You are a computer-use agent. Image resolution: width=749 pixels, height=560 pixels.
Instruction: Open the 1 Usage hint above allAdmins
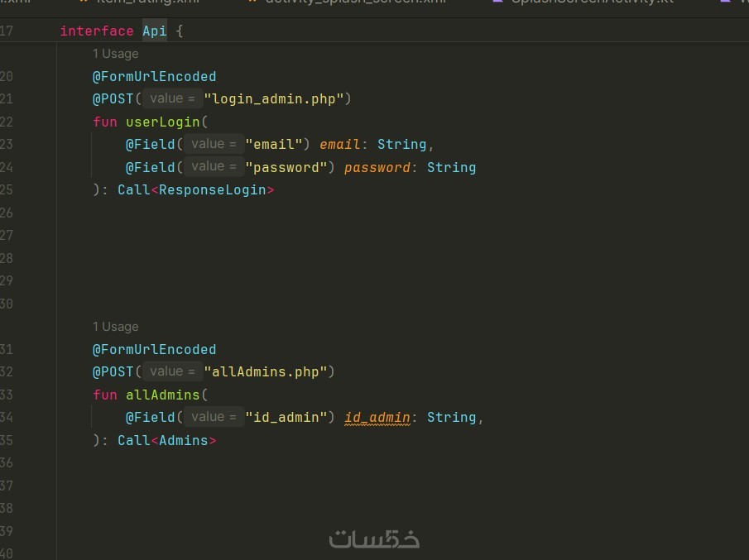coord(116,327)
